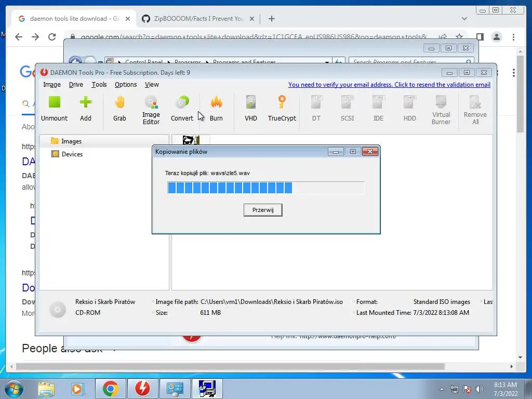
Task: Click the Virtual Burner icon
Action: pyautogui.click(x=441, y=110)
